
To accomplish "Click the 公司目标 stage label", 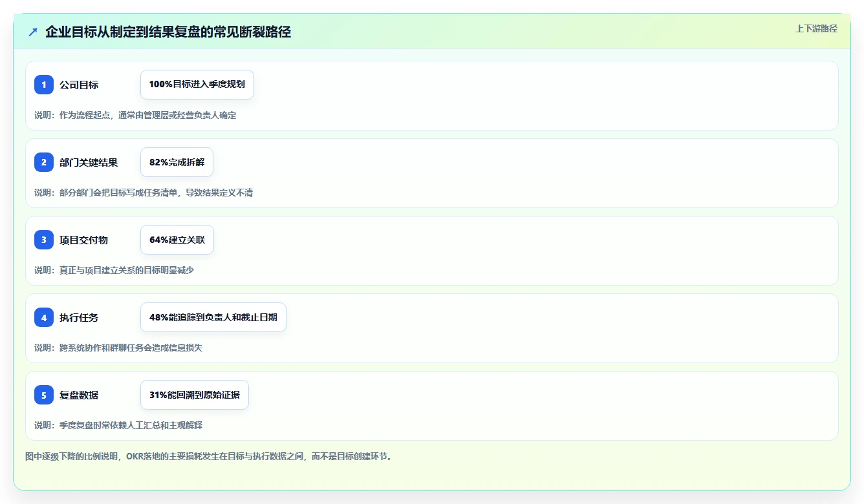I will coord(79,85).
